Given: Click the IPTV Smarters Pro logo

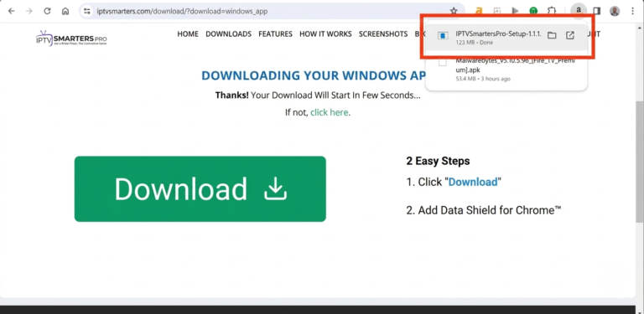Looking at the screenshot, I should click(71, 39).
